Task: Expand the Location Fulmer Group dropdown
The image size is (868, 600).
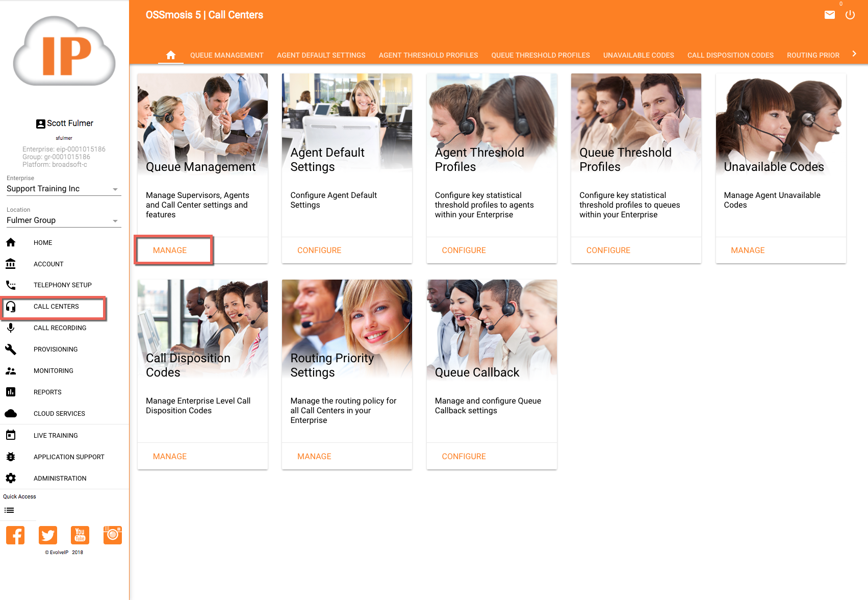Action: (x=63, y=220)
